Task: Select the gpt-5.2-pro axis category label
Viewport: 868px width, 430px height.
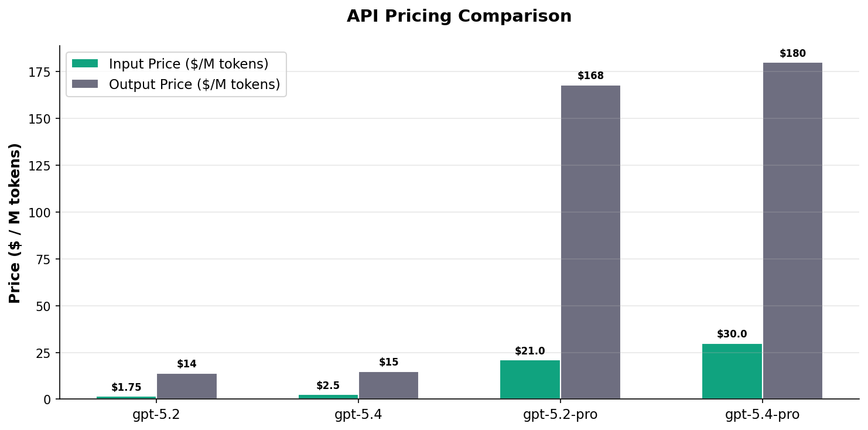Action: [x=560, y=415]
